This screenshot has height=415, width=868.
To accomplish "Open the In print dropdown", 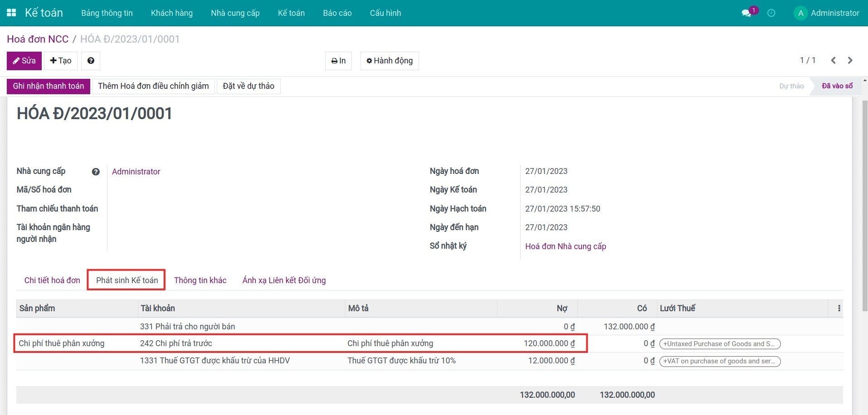I will [338, 61].
